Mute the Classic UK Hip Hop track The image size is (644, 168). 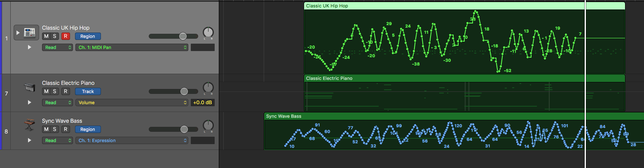click(x=46, y=36)
